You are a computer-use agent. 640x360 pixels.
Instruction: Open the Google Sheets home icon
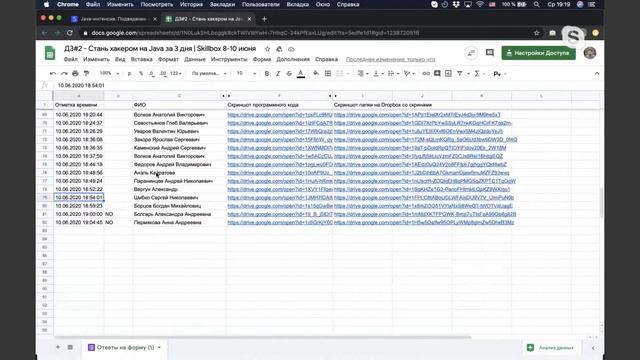50,53
